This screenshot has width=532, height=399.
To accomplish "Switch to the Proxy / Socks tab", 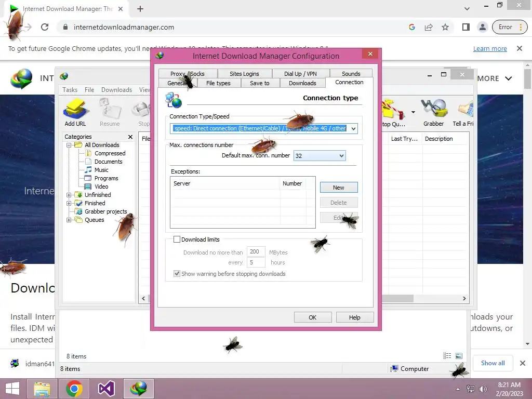I will (187, 74).
